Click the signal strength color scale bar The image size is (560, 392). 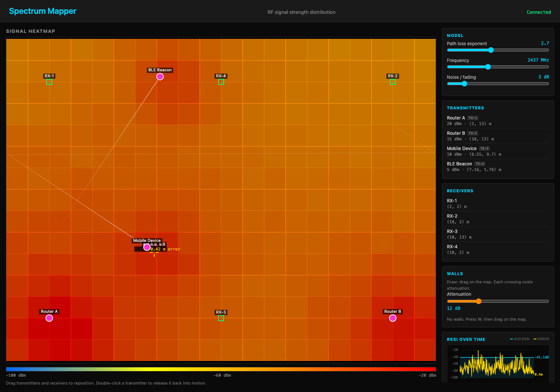[221, 369]
